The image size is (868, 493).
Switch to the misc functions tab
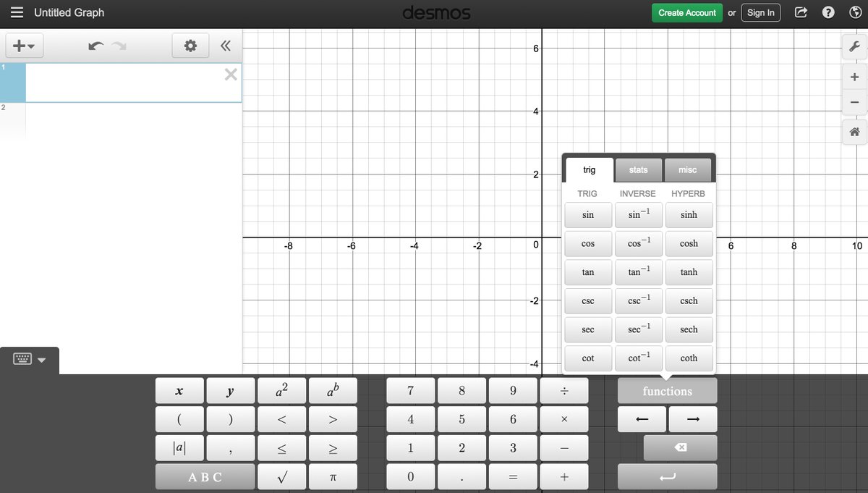pyautogui.click(x=687, y=170)
